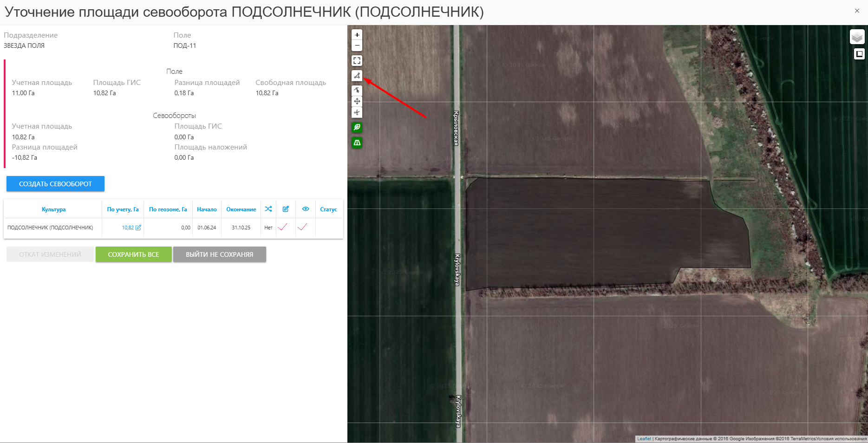Zoom out on the map
This screenshot has width=868, height=443.
tap(357, 46)
